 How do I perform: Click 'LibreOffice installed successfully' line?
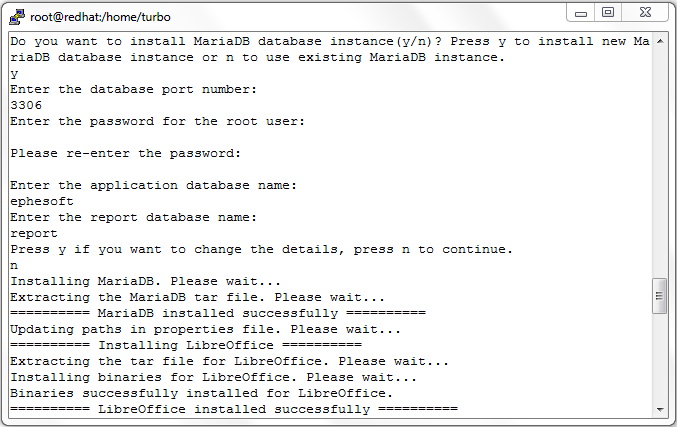coord(234,409)
